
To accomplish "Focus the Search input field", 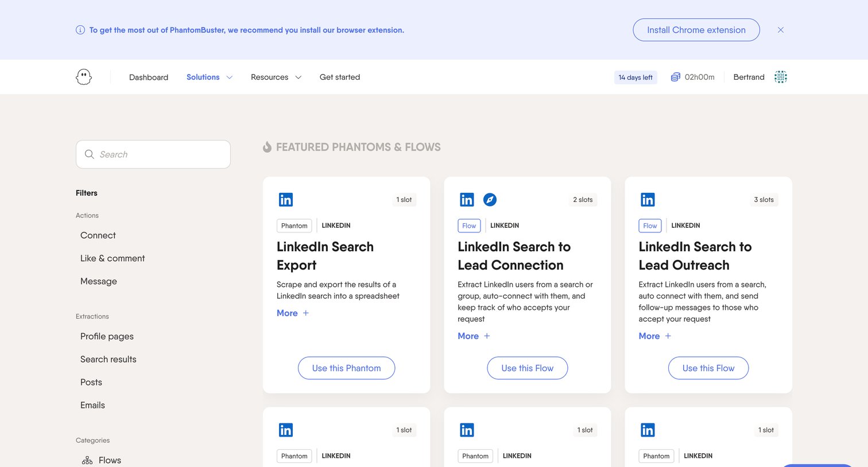I will point(153,154).
